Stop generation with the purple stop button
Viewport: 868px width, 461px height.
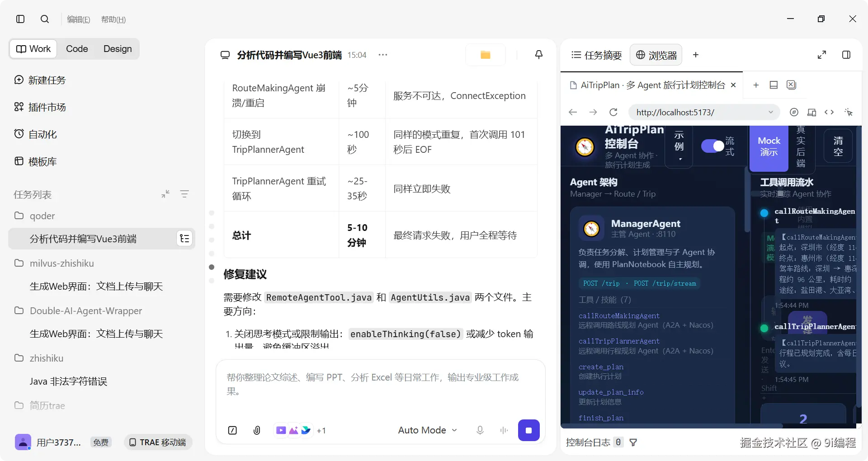click(529, 430)
